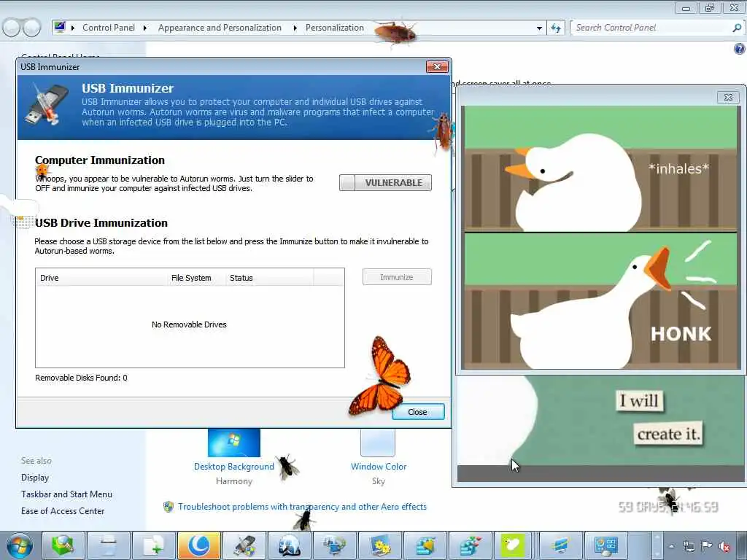Click the Personalization breadcrumb

pyautogui.click(x=334, y=28)
